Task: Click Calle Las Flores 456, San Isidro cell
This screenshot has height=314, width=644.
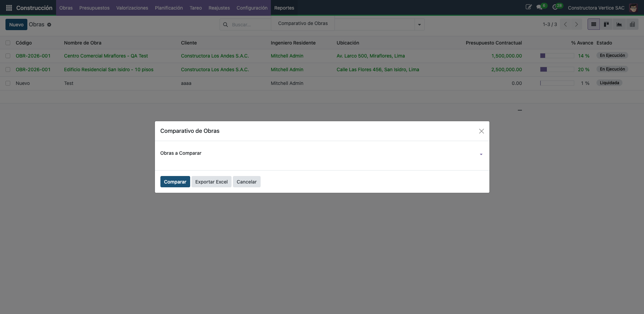Action: [378, 70]
